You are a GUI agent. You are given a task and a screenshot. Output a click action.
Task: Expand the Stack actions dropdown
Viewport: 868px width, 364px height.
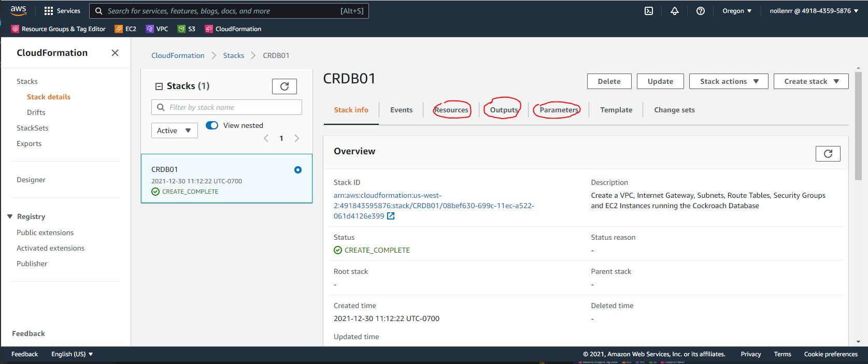tap(729, 81)
